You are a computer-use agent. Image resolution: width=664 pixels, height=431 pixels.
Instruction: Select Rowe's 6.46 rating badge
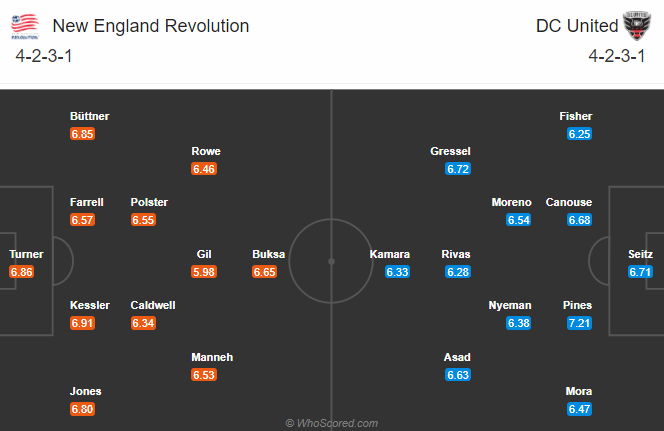[205, 169]
